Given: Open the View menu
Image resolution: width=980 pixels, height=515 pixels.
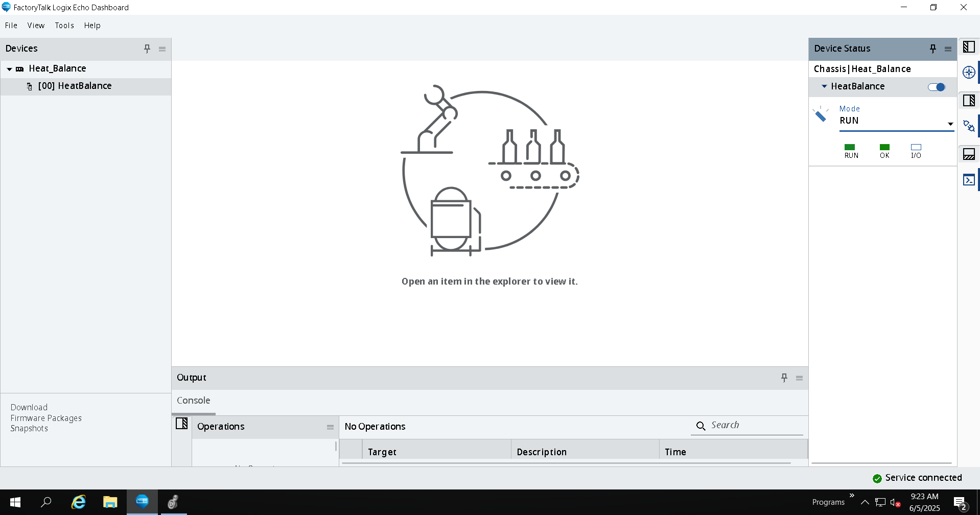Looking at the screenshot, I should point(36,26).
